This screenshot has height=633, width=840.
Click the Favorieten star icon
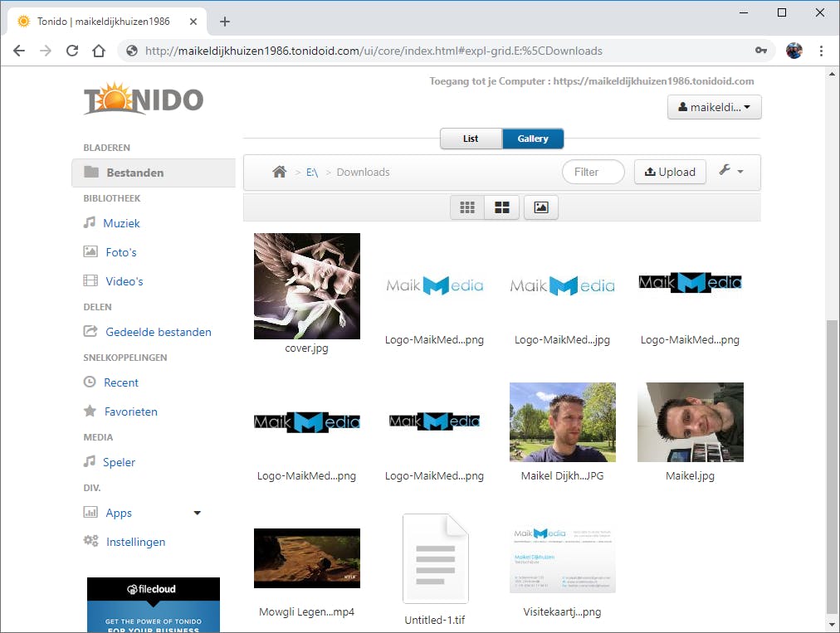point(90,411)
